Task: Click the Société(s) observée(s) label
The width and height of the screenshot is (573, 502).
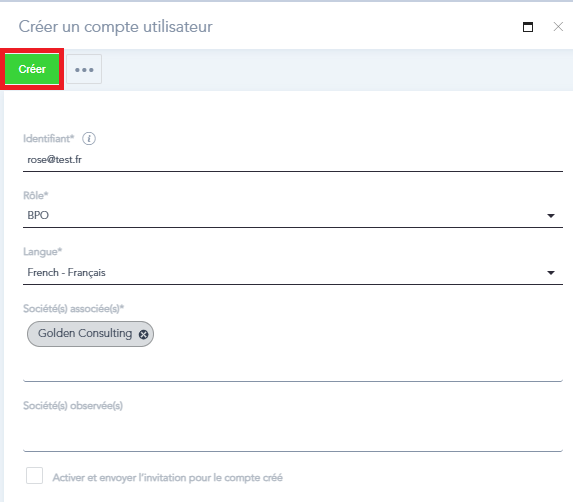Action: (x=73, y=406)
